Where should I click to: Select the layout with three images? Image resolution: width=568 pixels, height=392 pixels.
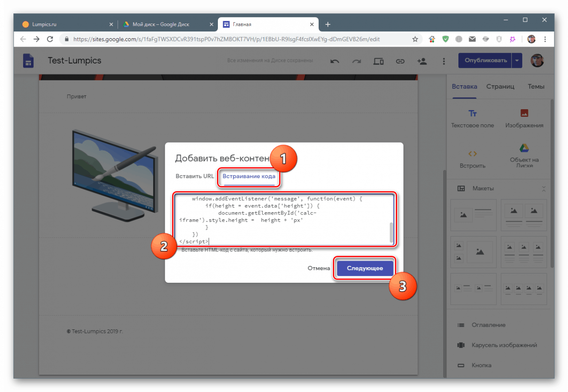pos(474,252)
